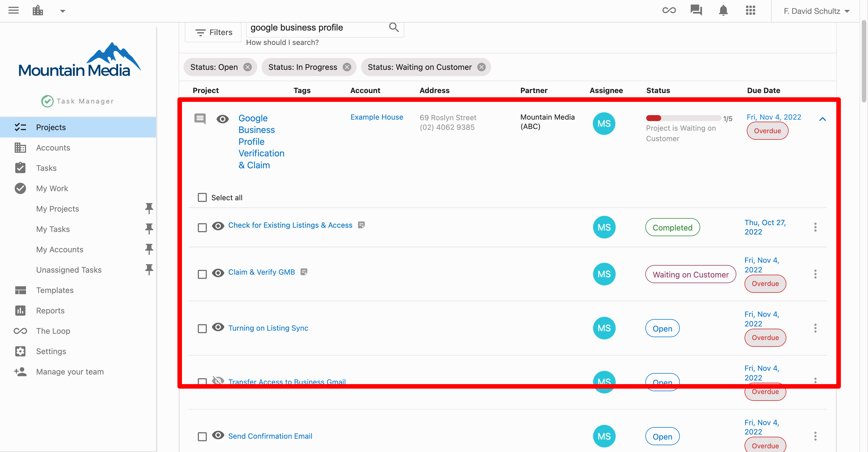Click the project 1/5 progress bar
Viewport: 868px width, 452px height.
(x=684, y=118)
